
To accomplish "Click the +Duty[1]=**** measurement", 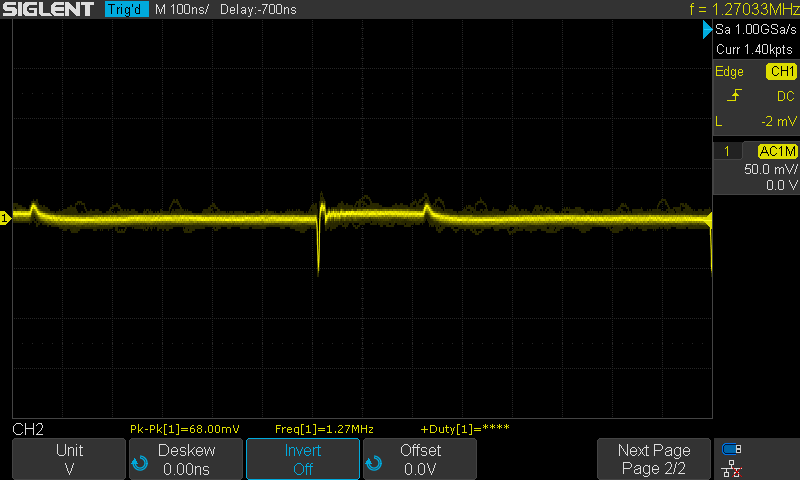I will point(465,429).
